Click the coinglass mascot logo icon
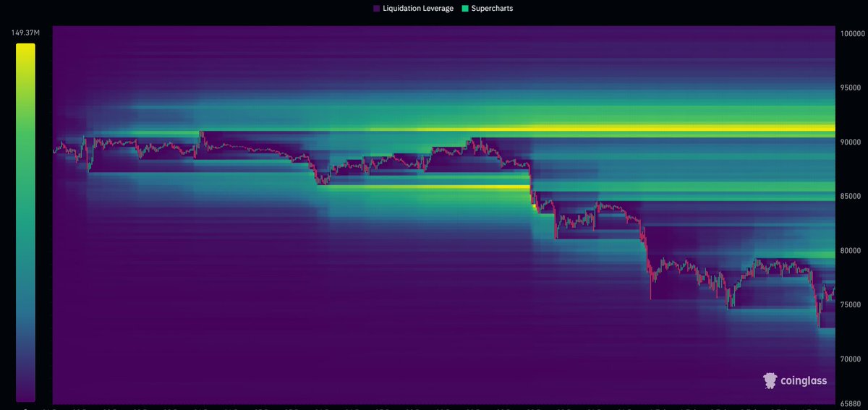The image size is (868, 410). [772, 381]
